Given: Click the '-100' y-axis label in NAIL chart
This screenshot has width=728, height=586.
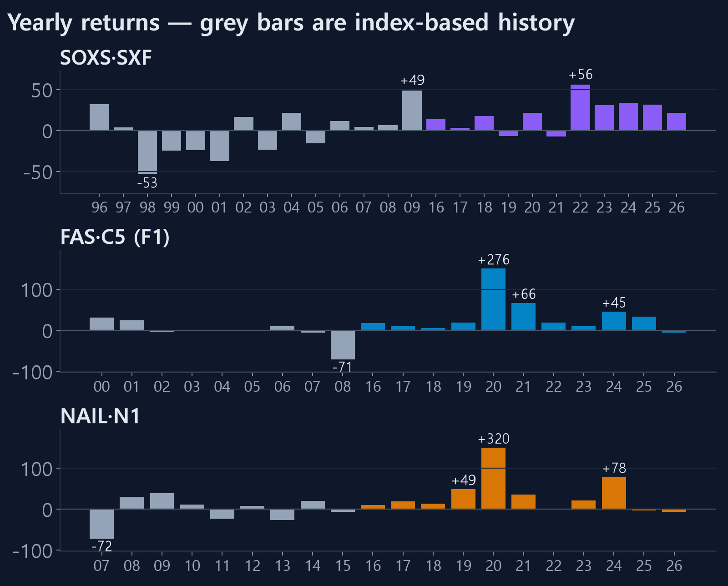Looking at the screenshot, I should coord(33,551).
